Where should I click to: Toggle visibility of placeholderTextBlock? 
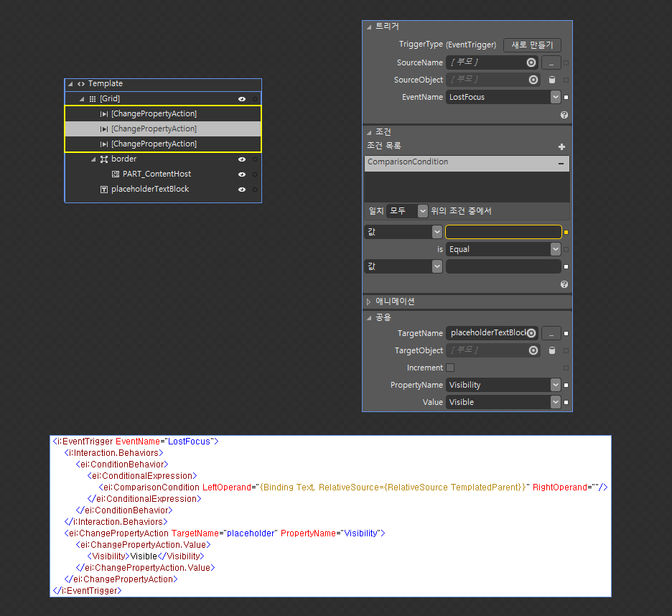pyautogui.click(x=242, y=190)
